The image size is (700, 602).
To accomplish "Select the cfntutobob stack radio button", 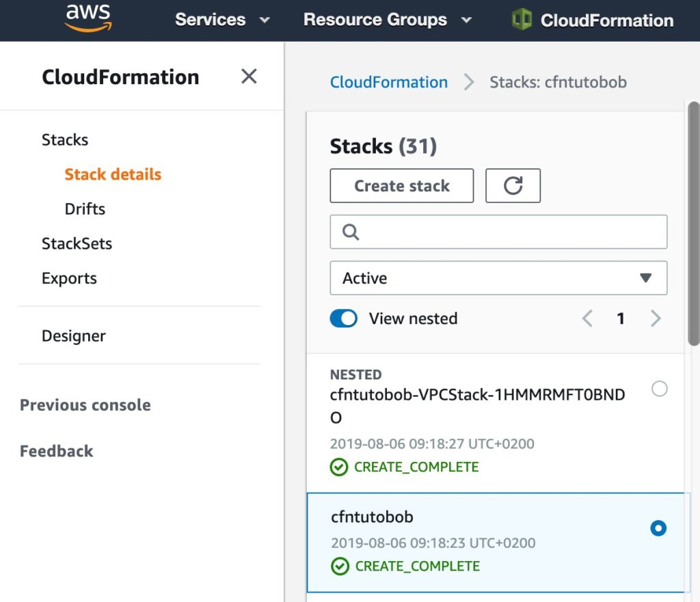I will click(658, 528).
